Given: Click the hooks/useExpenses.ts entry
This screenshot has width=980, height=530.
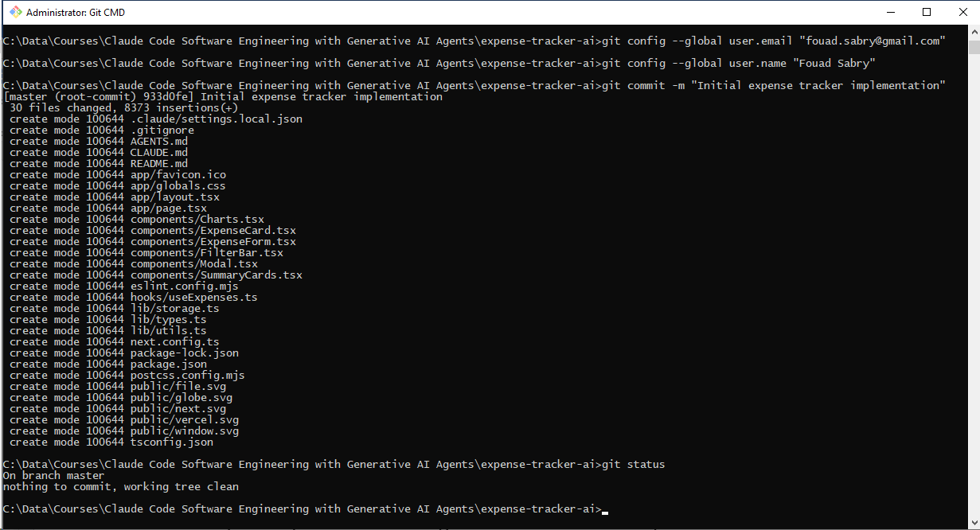Looking at the screenshot, I should pyautogui.click(x=194, y=298).
